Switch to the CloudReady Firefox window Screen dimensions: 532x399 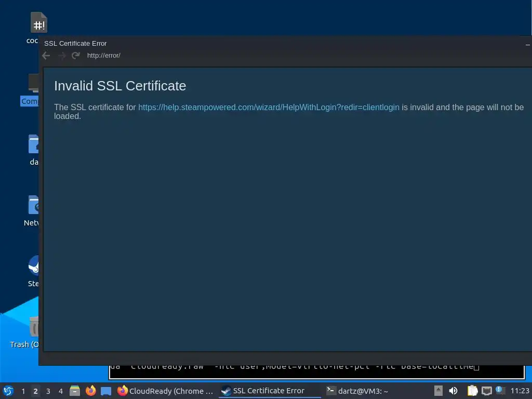click(x=166, y=391)
